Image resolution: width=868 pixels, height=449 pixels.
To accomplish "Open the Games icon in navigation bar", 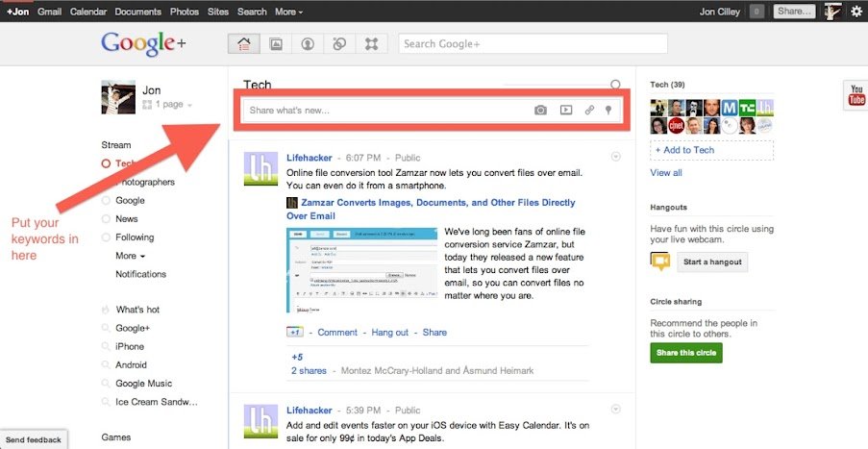I will 371,43.
